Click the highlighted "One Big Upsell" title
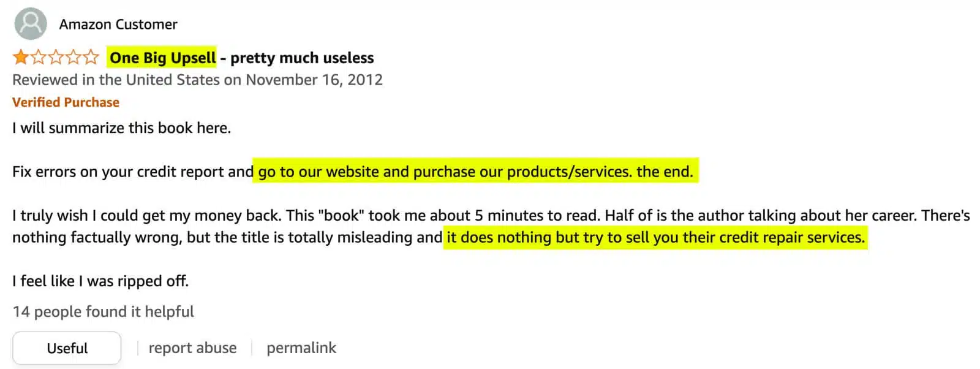This screenshot has width=980, height=369. click(x=162, y=58)
